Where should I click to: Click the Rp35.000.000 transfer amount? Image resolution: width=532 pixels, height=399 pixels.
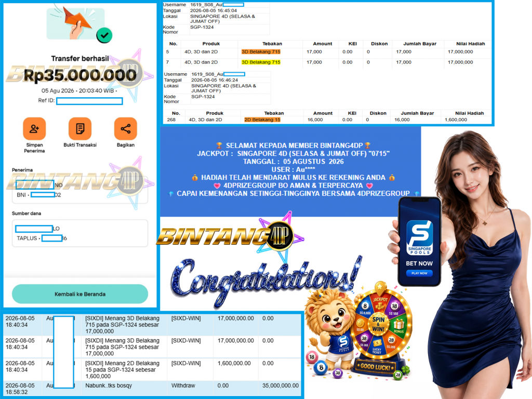80,75
